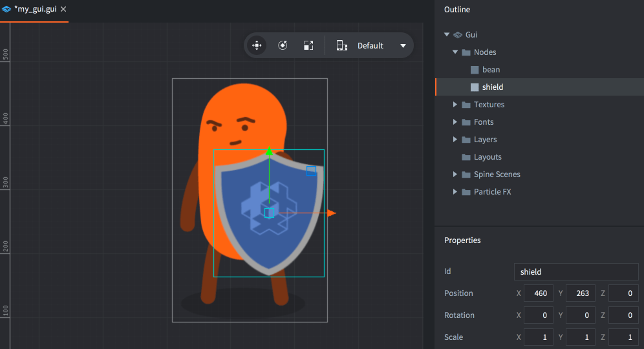Select the Move tool in viewport toolbar
The height and width of the screenshot is (349, 644).
pyautogui.click(x=257, y=46)
